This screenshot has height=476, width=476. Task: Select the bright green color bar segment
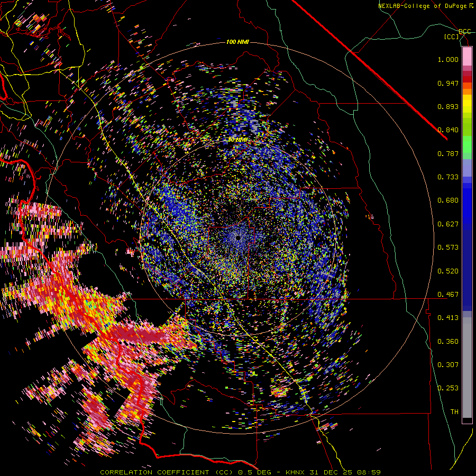[467, 144]
